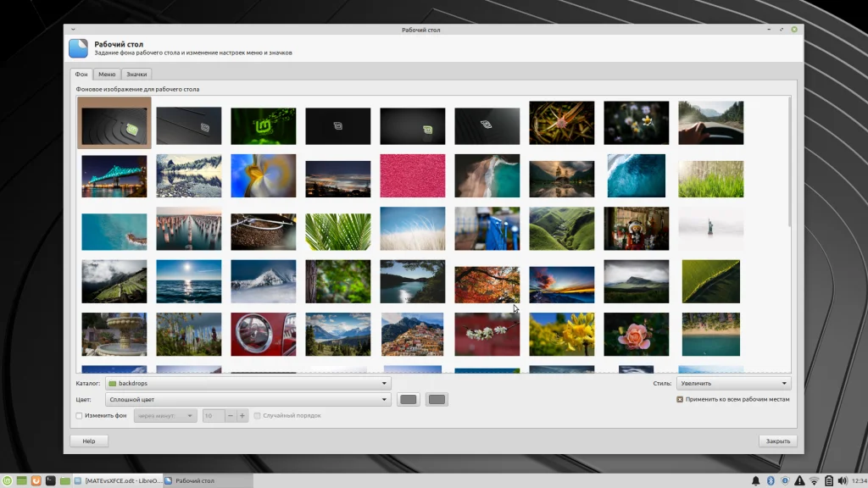Viewport: 868px width, 488px height.
Task: Select the pink textured wallpaper
Action: pyautogui.click(x=413, y=176)
